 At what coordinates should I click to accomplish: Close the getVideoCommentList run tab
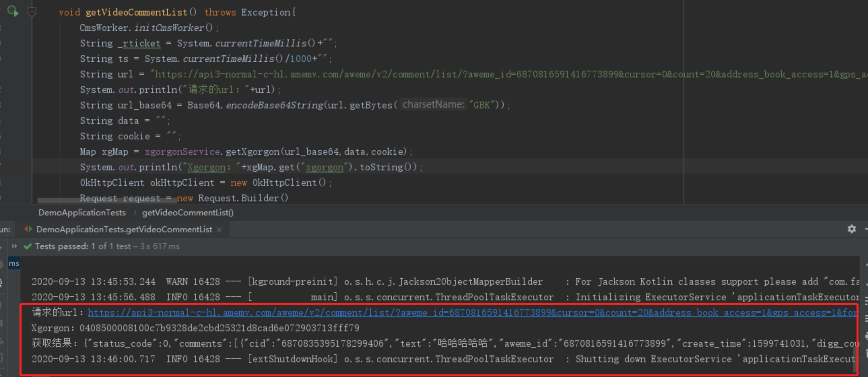click(220, 230)
